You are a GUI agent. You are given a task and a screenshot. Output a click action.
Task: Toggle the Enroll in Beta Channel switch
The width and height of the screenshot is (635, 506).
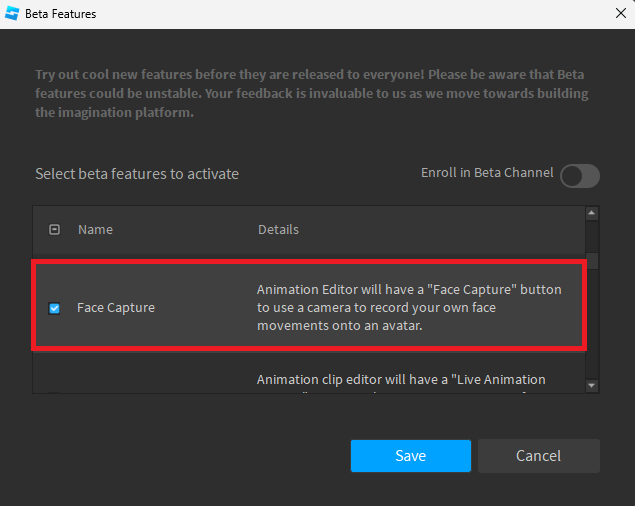pos(580,176)
